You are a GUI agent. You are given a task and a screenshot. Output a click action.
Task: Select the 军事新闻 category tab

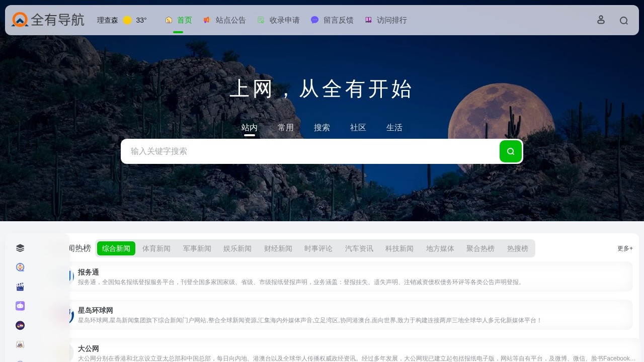point(197,248)
